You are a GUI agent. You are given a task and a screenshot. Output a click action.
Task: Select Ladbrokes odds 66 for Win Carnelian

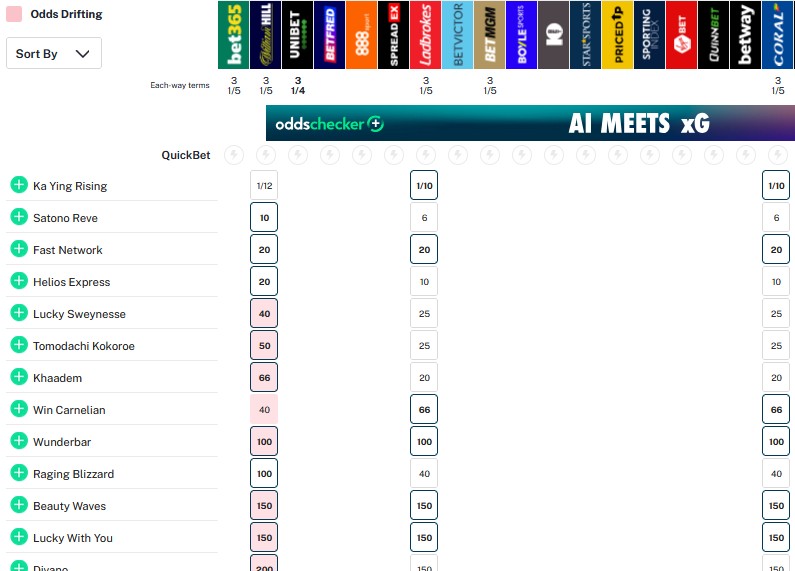click(424, 410)
